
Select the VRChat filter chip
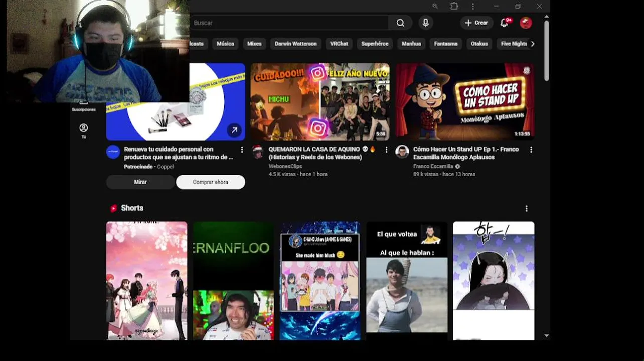tap(339, 44)
